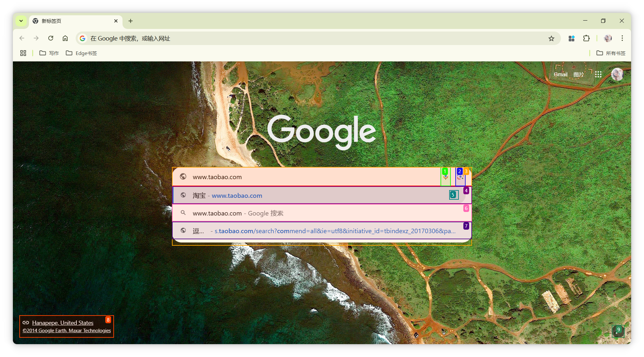The image size is (644, 357).
Task: Click customize Chrome pencil icon
Action: point(618,331)
